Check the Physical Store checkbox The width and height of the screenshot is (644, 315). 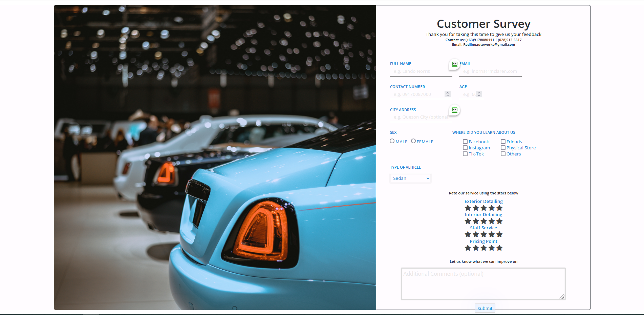click(503, 148)
